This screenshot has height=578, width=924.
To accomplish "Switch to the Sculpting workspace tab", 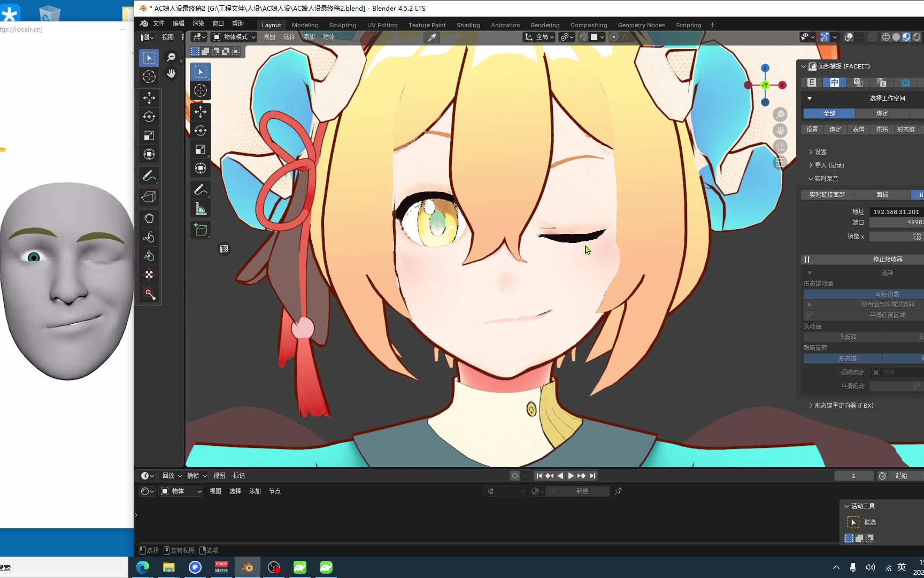I will coord(343,25).
